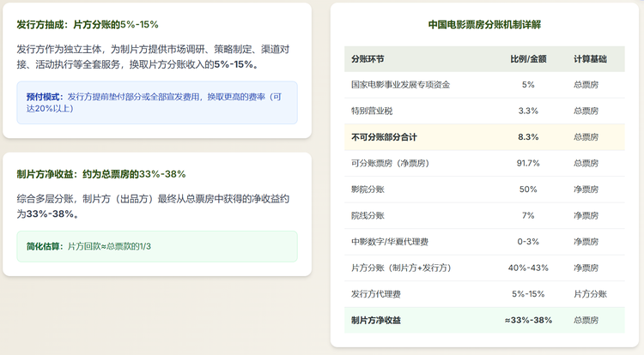
Task: Click the "计算基础" column header
Action: pyautogui.click(x=590, y=59)
